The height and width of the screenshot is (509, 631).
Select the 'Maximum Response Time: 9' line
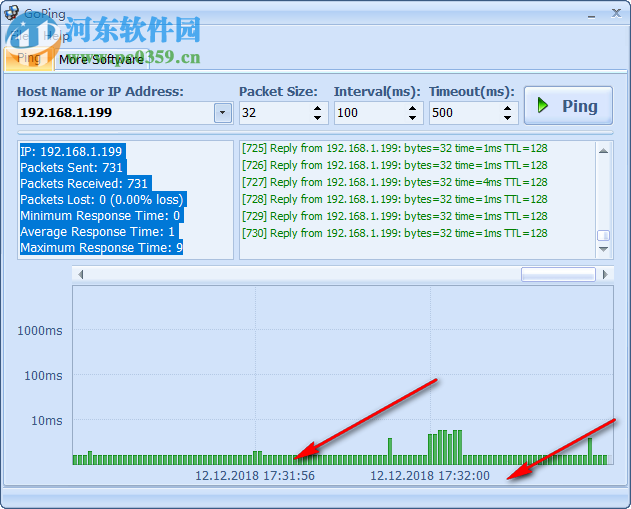click(x=101, y=247)
